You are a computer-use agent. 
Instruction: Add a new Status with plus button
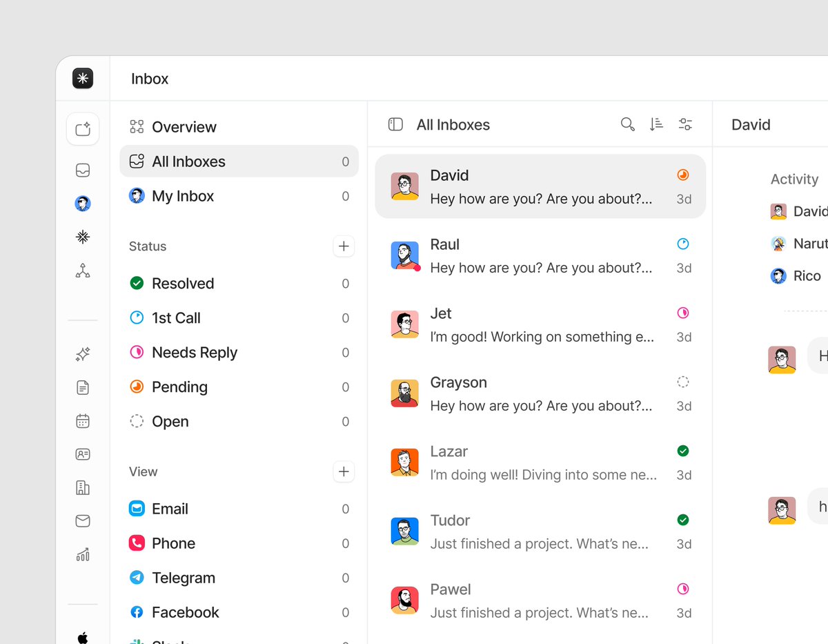coord(344,246)
